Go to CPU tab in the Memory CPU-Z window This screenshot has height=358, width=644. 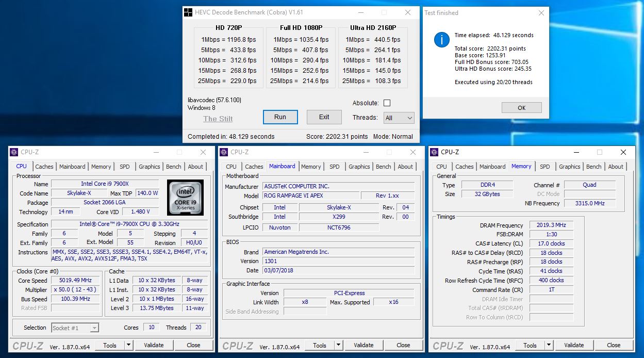click(442, 167)
